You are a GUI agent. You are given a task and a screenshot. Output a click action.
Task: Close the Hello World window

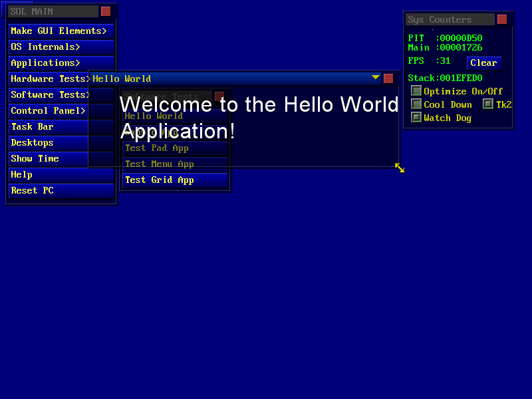388,78
